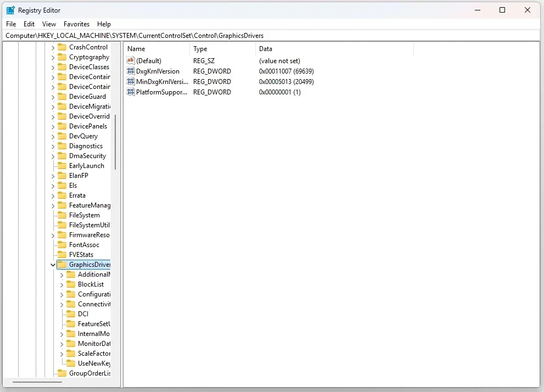The width and height of the screenshot is (544, 392).
Task: Sort values by Data column header
Action: pos(334,48)
